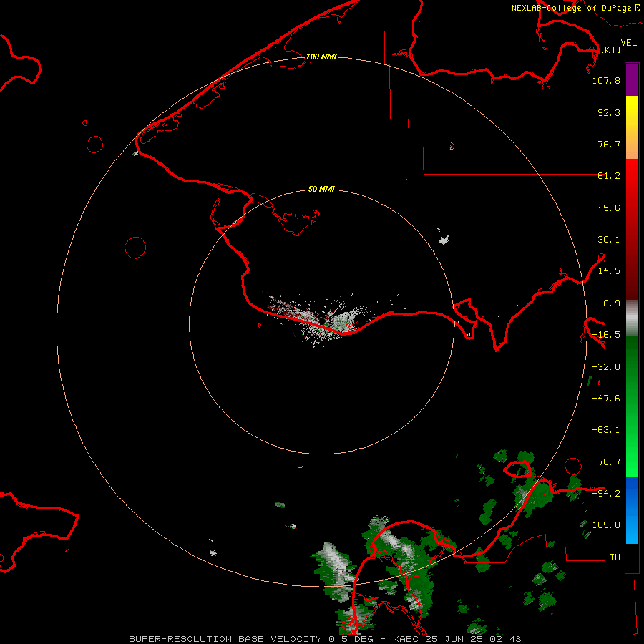Click the 14.5 scale value
Image resolution: width=644 pixels, height=644 pixels.
[609, 271]
